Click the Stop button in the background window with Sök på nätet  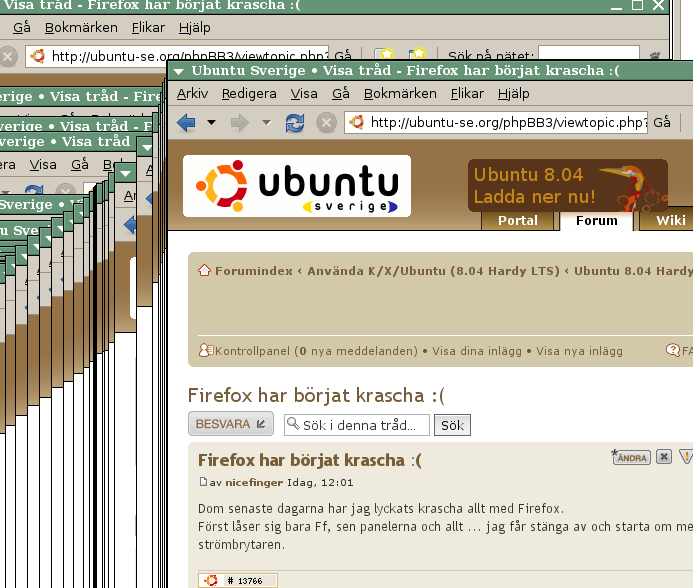tap(8, 56)
